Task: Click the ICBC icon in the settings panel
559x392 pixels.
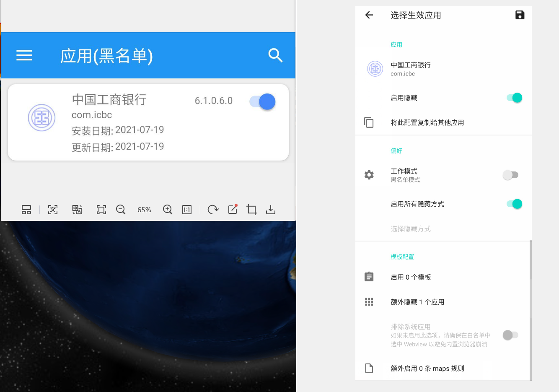Action: [x=375, y=69]
